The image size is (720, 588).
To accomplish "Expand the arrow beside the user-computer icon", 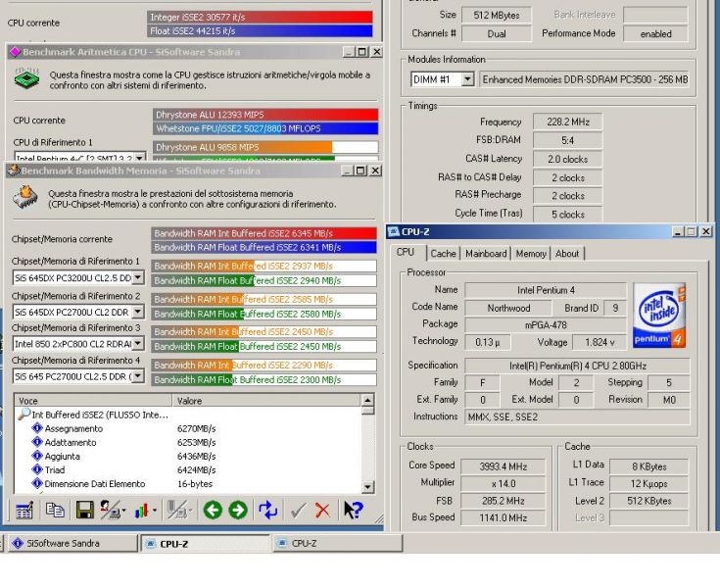I will pyautogui.click(x=124, y=511).
